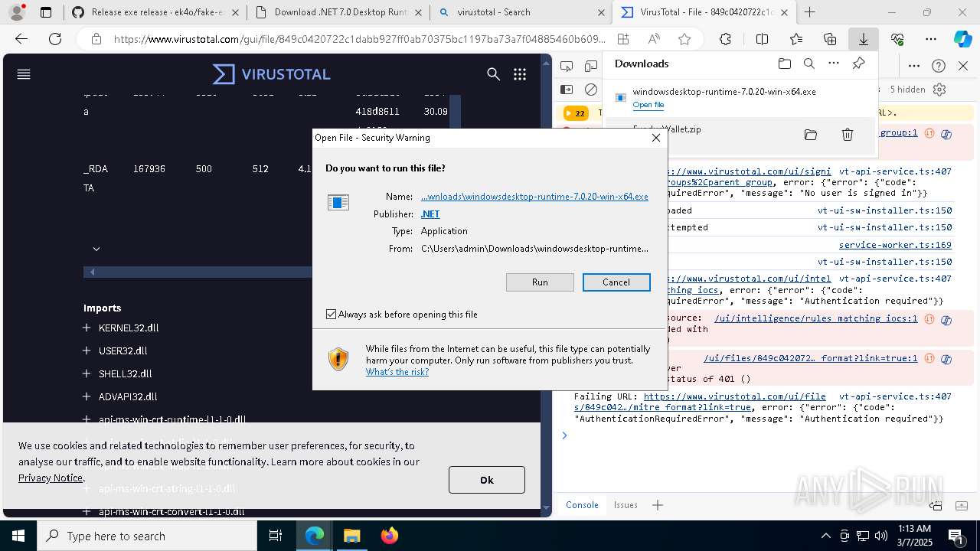Toggle Always ask before opening checkbox
This screenshot has width=980, height=551.
pos(331,315)
